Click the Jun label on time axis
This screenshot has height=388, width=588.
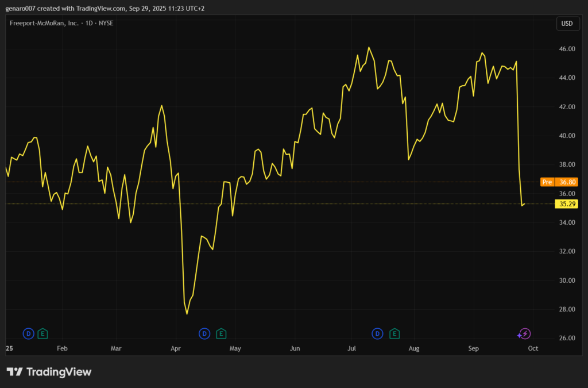(295, 348)
